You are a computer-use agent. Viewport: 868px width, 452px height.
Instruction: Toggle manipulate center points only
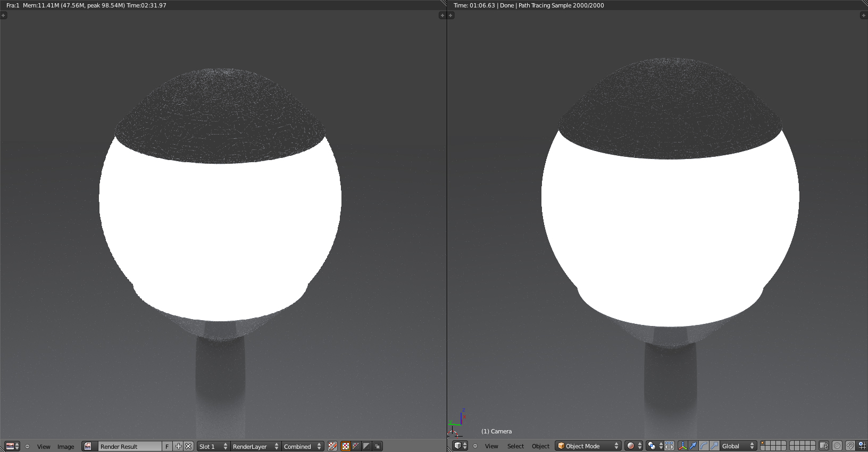[x=669, y=446]
